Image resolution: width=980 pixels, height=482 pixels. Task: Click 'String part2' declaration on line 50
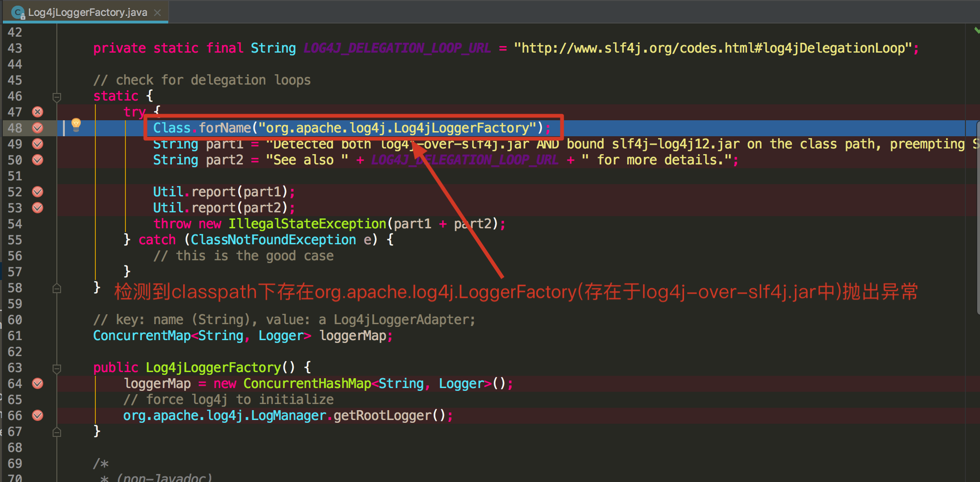tap(198, 160)
